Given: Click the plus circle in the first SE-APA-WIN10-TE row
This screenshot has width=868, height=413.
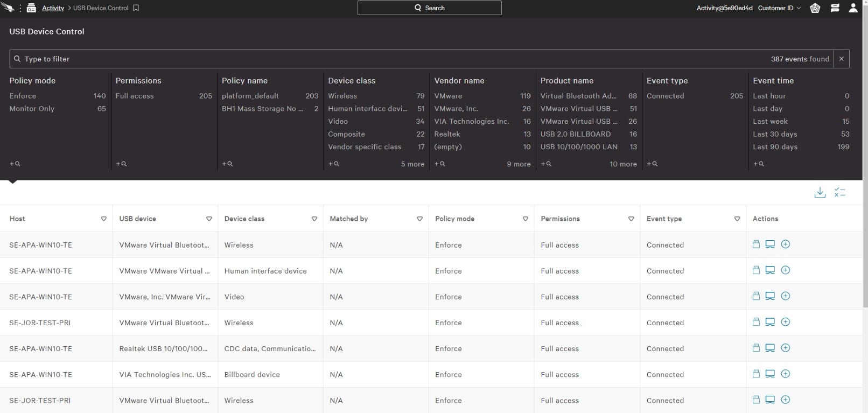Looking at the screenshot, I should click(x=786, y=244).
